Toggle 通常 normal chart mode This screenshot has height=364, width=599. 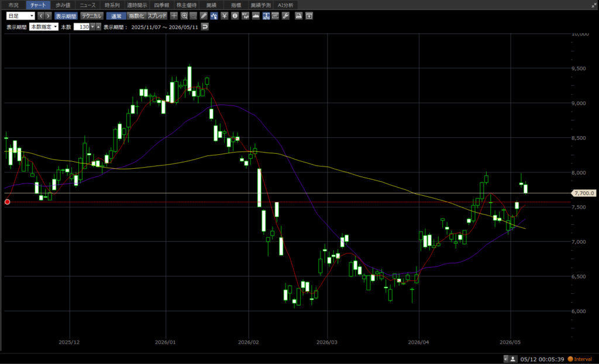[116, 16]
